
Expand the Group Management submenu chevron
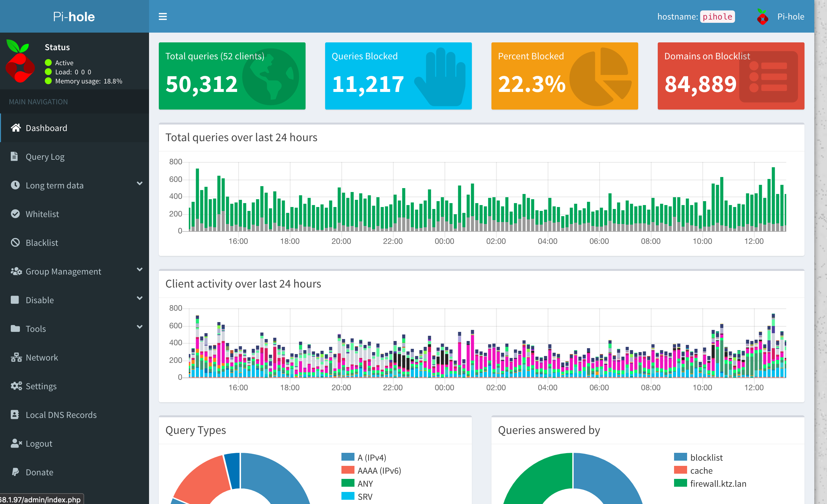(140, 270)
